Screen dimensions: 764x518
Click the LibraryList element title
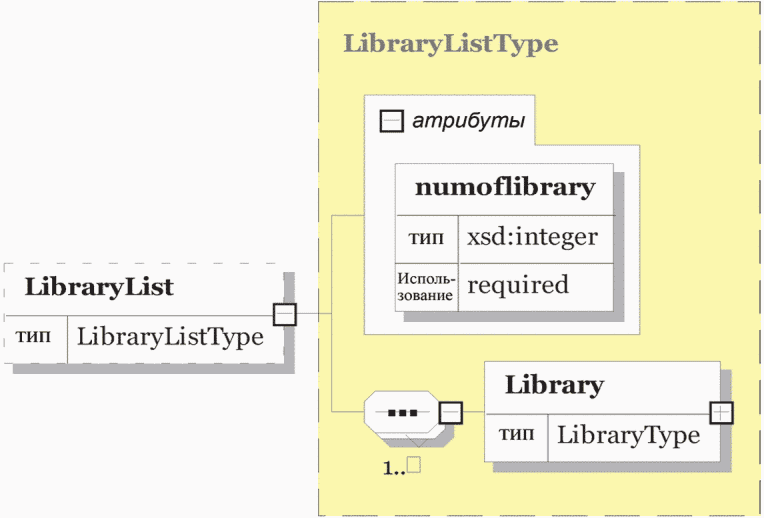(99, 287)
